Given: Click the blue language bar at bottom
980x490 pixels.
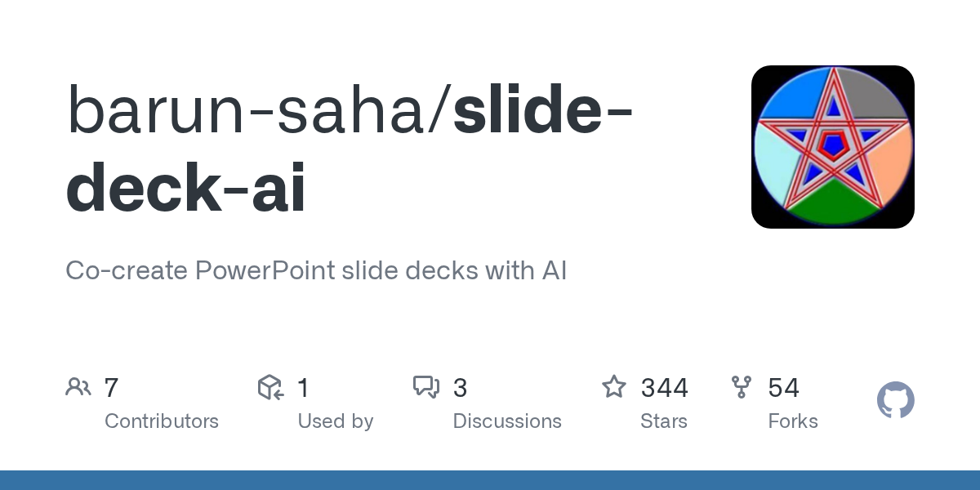Looking at the screenshot, I should coord(490,480).
